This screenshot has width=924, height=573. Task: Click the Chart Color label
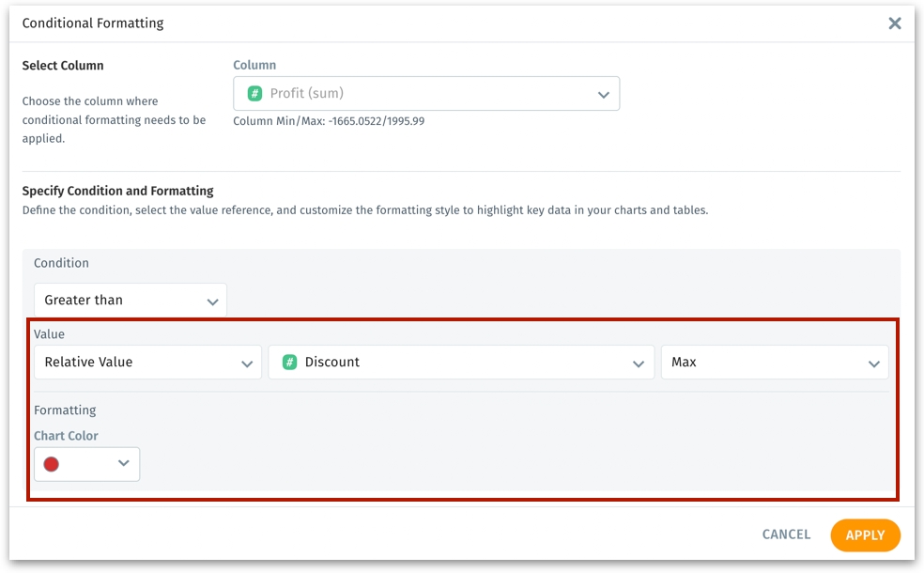point(66,436)
